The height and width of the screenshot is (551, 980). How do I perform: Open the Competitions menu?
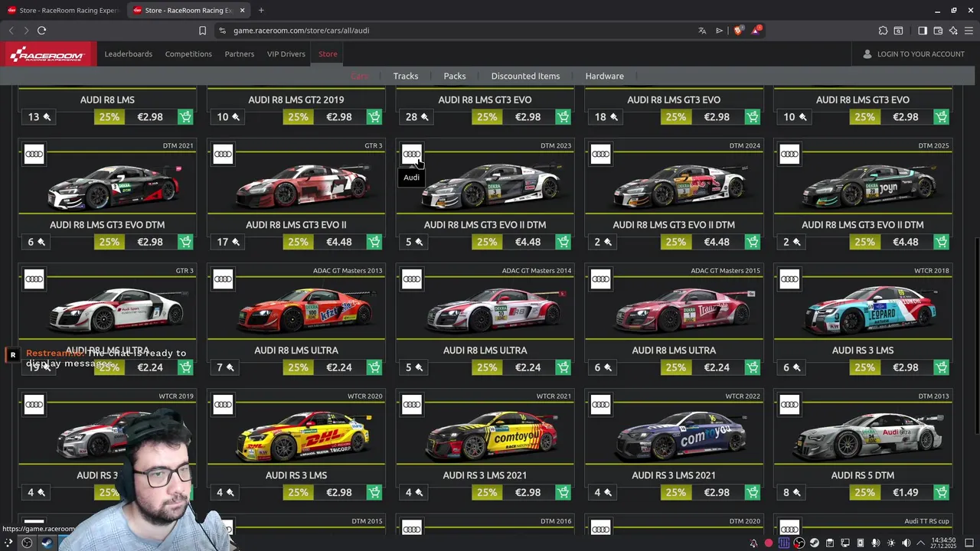[188, 54]
